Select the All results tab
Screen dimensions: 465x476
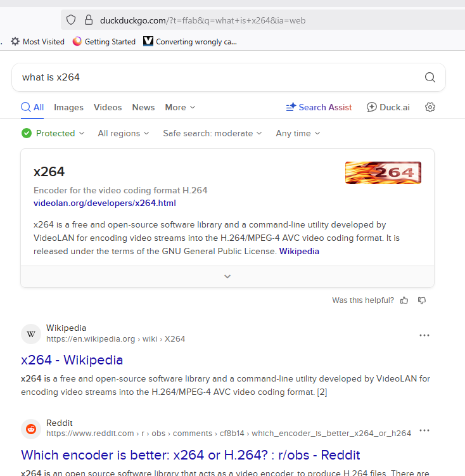click(32, 107)
